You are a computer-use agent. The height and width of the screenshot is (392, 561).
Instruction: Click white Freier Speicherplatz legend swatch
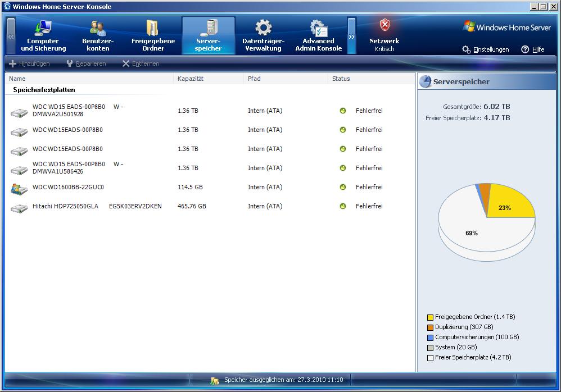tap(430, 358)
